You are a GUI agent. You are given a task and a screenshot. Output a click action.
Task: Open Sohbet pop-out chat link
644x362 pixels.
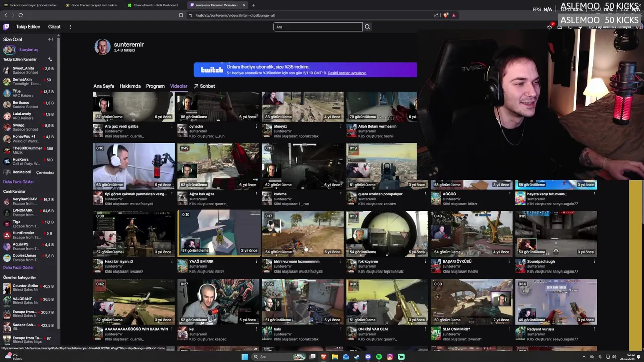coord(204,86)
